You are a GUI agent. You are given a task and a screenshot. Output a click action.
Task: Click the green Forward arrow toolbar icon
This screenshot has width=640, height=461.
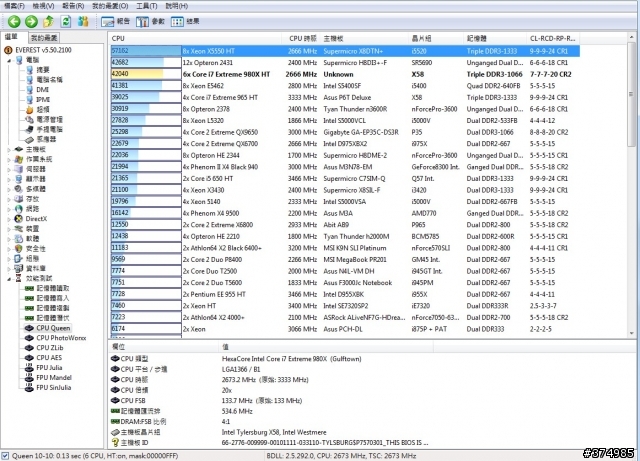(31, 21)
